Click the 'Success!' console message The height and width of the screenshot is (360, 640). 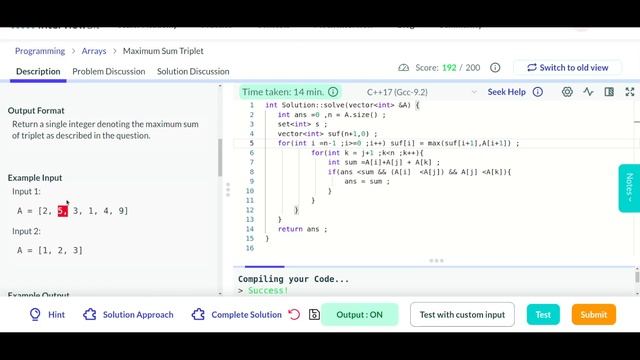(268, 291)
